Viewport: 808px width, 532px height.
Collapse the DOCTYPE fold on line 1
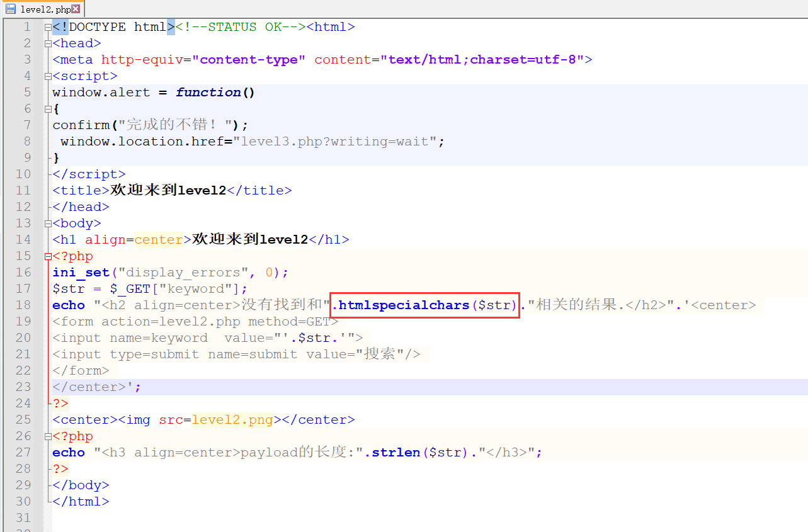coord(47,26)
